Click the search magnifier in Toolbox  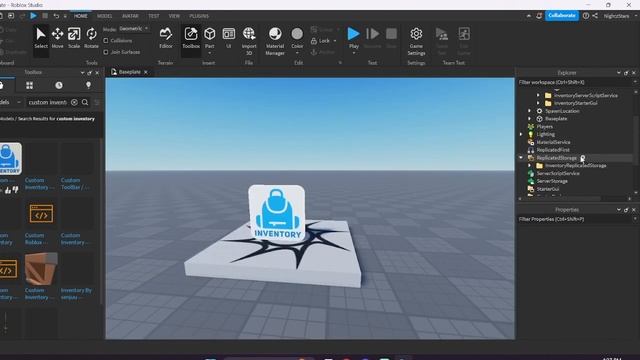point(85,102)
